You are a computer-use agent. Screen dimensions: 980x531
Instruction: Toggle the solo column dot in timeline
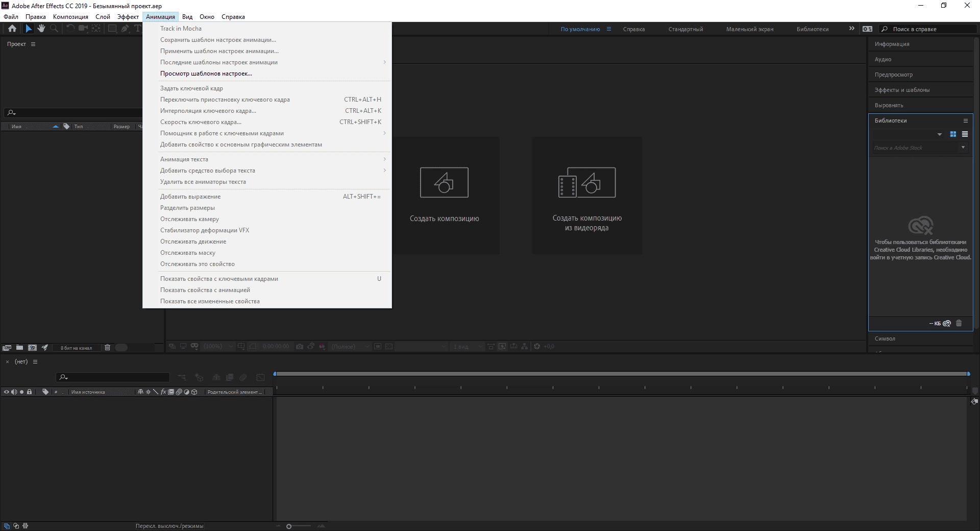pos(21,392)
